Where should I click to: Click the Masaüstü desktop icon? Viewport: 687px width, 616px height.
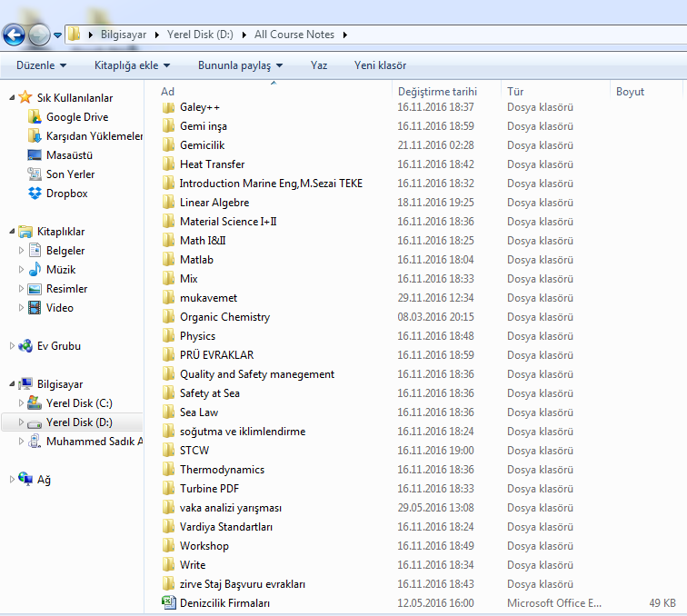click(35, 155)
